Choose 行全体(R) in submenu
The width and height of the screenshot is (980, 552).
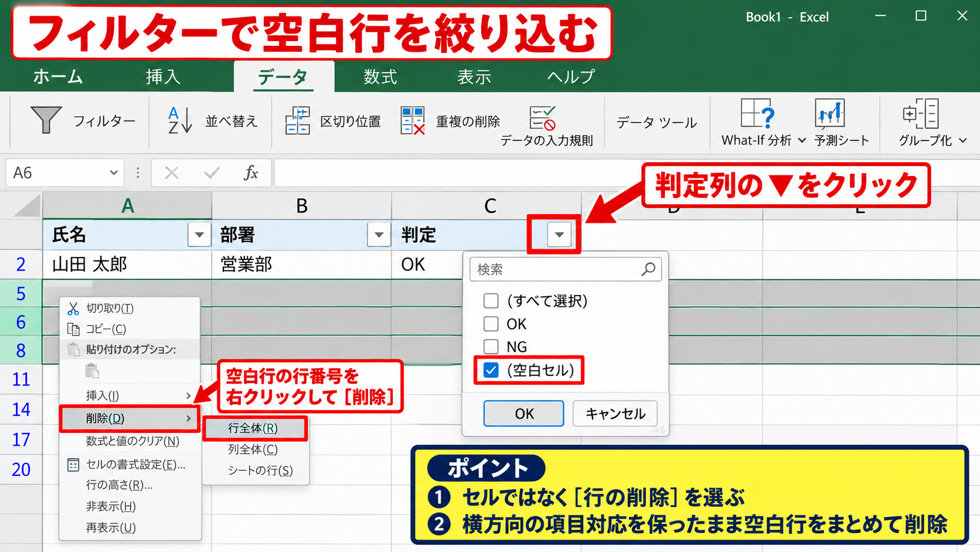[x=255, y=428]
